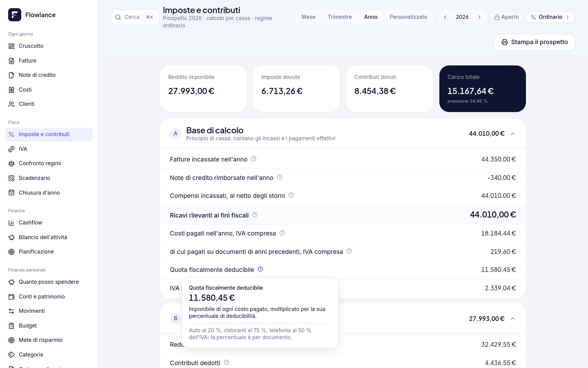This screenshot has height=368, width=588.
Task: Click the -340,00 € value
Action: coord(501,178)
